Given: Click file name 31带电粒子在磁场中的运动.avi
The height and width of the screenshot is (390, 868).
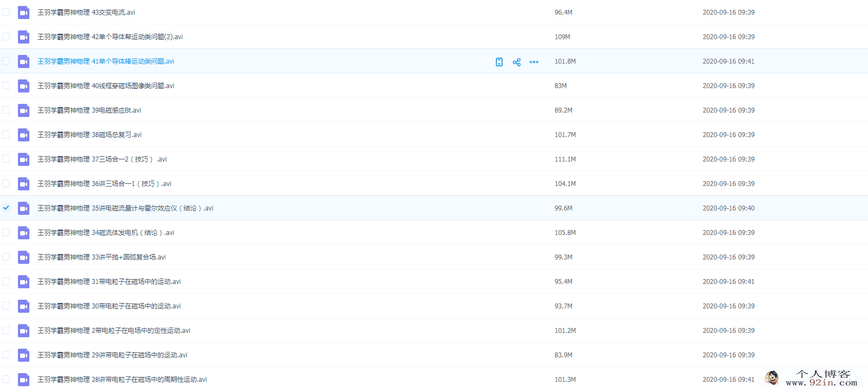Looking at the screenshot, I should 109,281.
